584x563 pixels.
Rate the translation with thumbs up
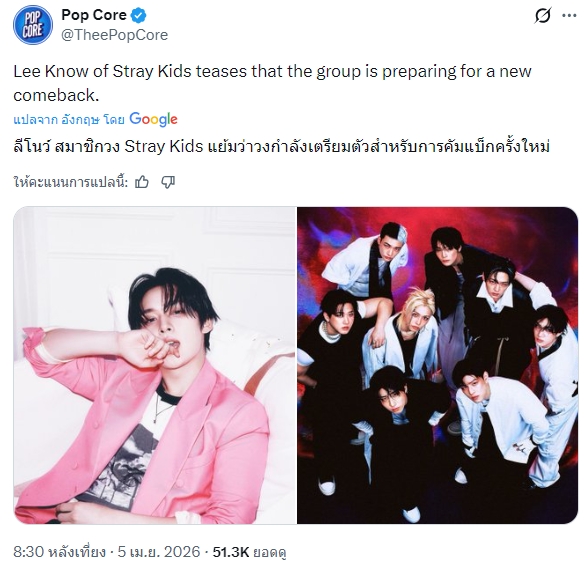coord(142,182)
